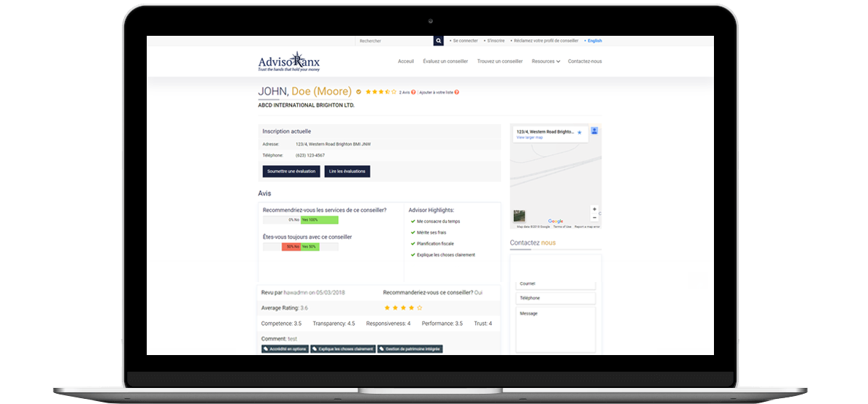Zoom in on the map

[594, 210]
